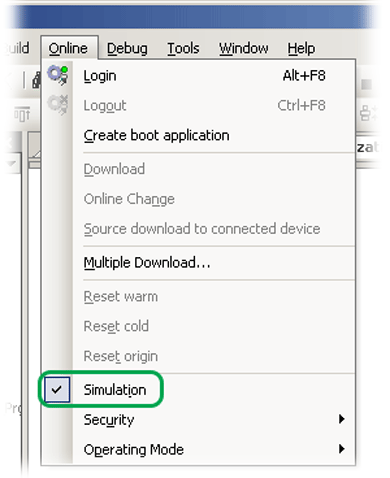Image resolution: width=390 pixels, height=478 pixels.
Task: Open the Help menu
Action: click(301, 49)
